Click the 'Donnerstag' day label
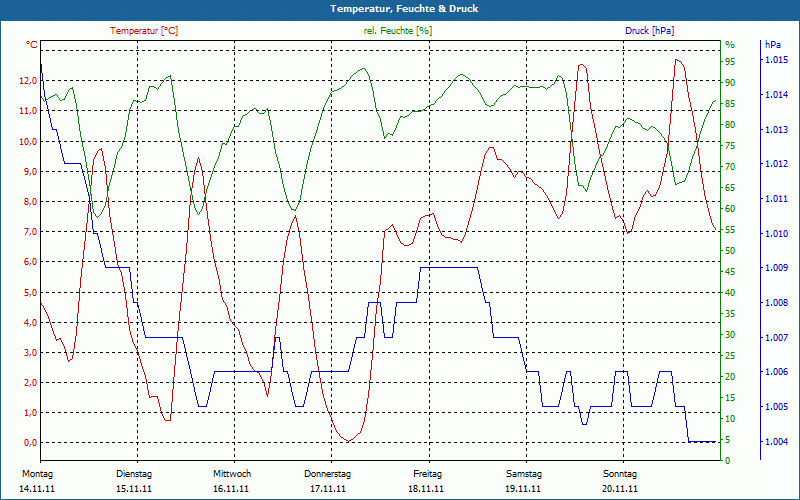Viewport: 800px width, 500px height. click(x=328, y=473)
